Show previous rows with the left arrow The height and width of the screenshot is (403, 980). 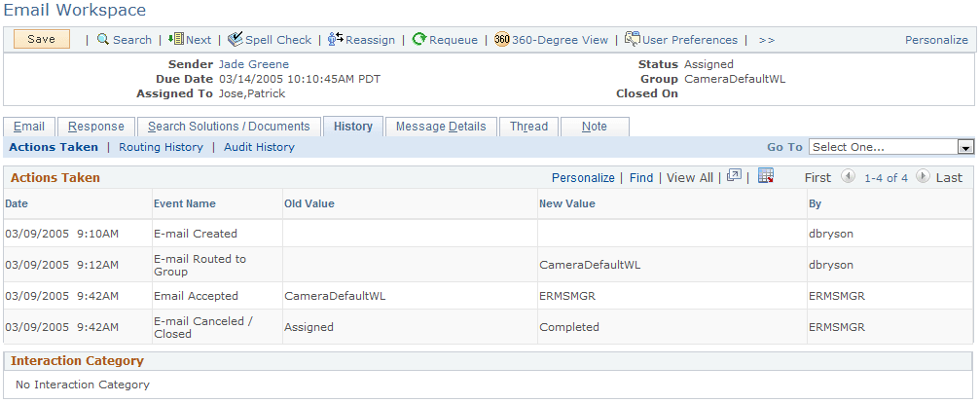tap(847, 177)
